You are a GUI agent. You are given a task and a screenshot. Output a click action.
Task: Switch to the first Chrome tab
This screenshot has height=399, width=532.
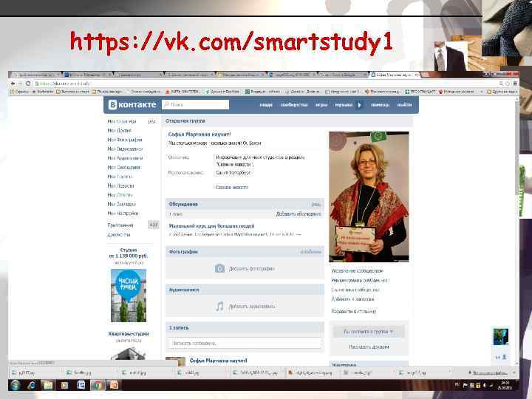35,75
